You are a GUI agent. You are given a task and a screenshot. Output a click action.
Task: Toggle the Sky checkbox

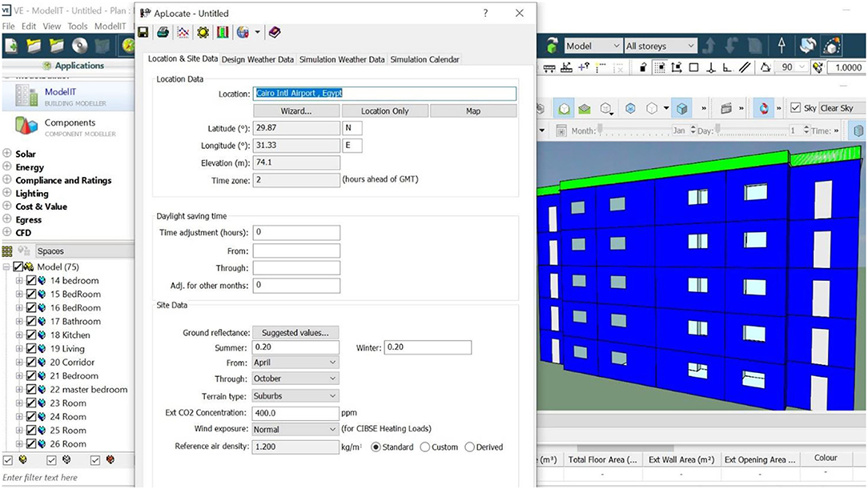[x=795, y=108]
